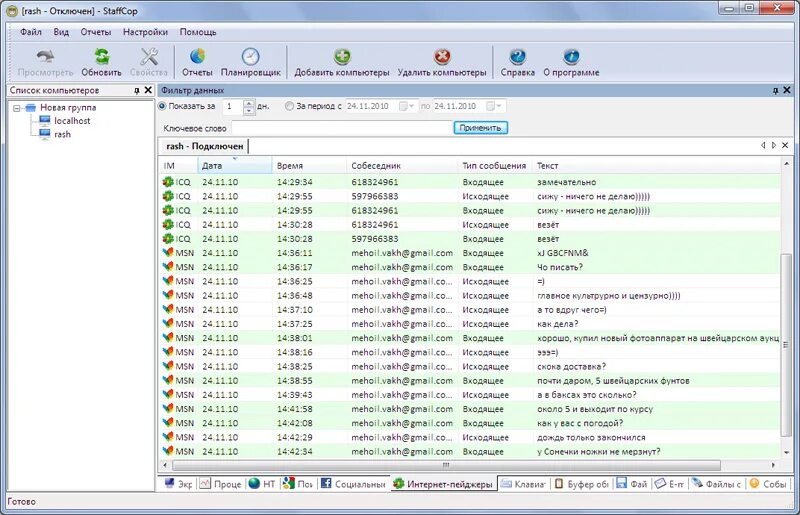Sort by the IM column header
Image resolution: width=800 pixels, height=515 pixels.
pos(178,166)
